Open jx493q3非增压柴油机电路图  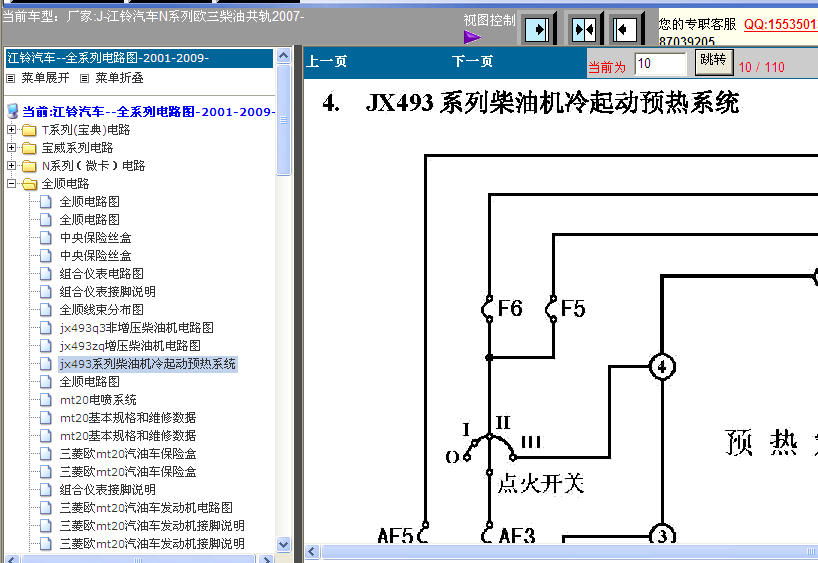click(x=137, y=328)
